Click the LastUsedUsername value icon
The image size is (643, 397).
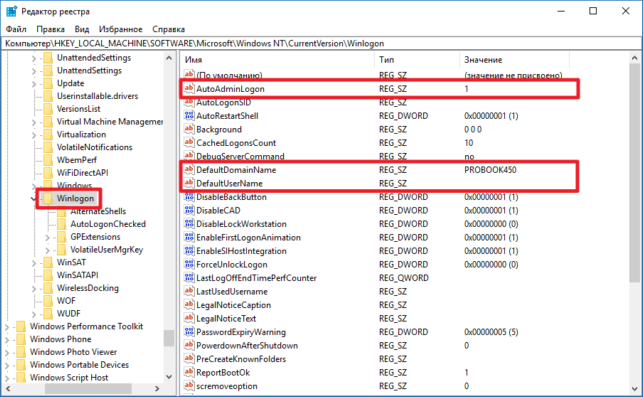[189, 292]
